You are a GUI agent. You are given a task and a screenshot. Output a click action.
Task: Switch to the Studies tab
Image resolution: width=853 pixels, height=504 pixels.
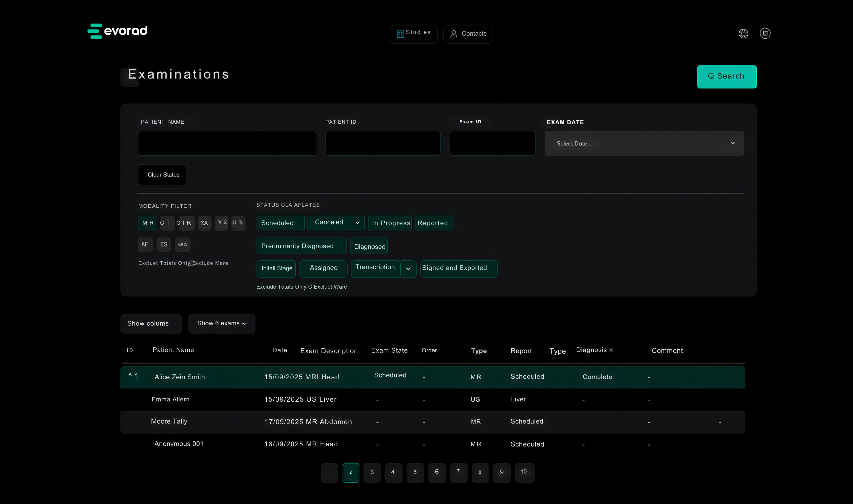pos(413,34)
